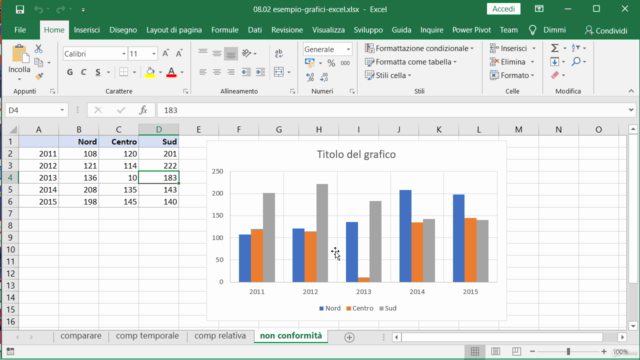Open the Dati ribbon tab

255,30
